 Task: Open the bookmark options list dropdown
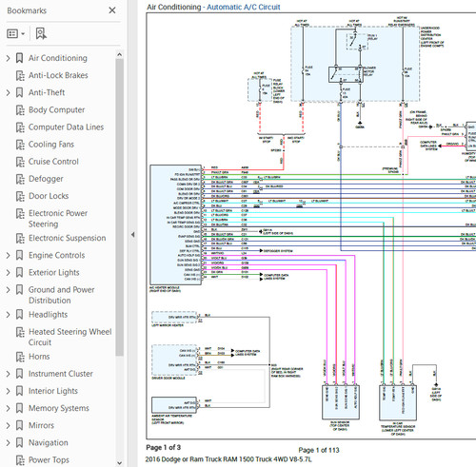(x=15, y=33)
